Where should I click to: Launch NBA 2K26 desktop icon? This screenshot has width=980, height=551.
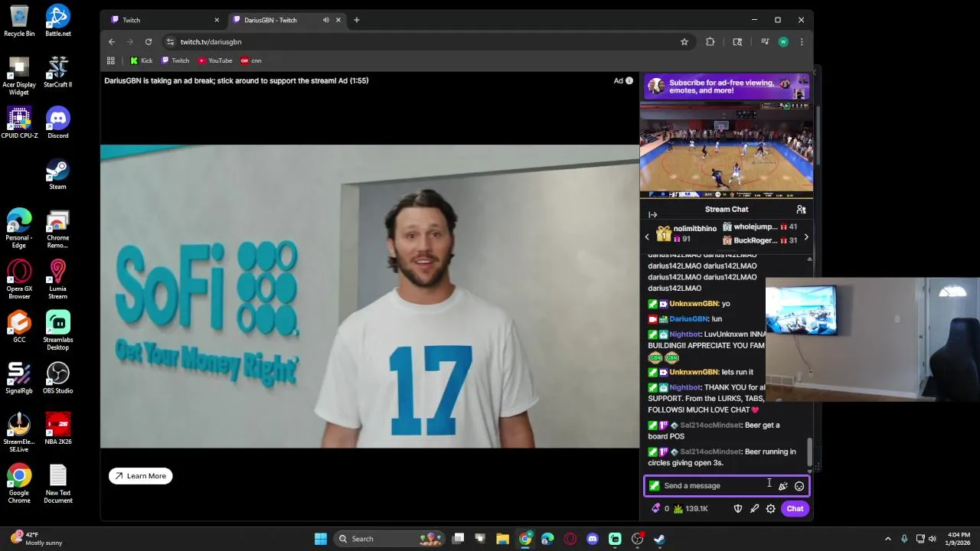coord(58,429)
